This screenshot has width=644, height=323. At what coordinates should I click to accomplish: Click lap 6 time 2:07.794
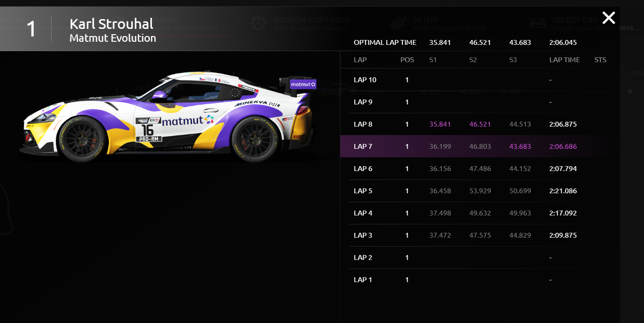point(563,169)
